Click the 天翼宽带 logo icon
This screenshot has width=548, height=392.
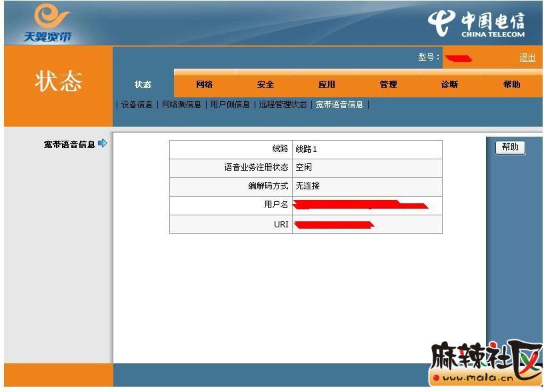[47, 23]
